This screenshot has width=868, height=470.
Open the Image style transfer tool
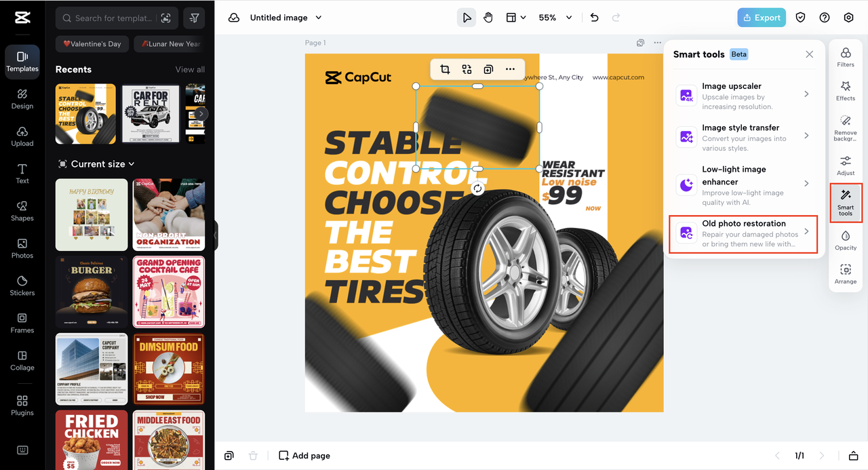(744, 137)
